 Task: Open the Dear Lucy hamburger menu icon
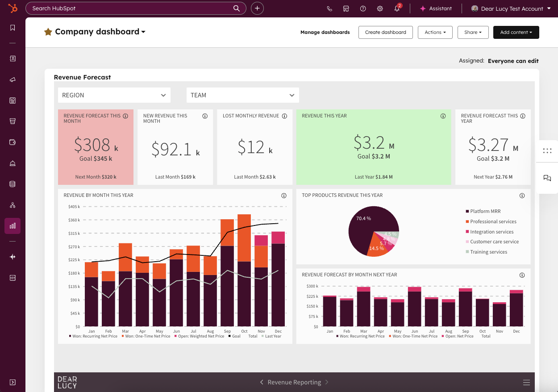(x=526, y=383)
